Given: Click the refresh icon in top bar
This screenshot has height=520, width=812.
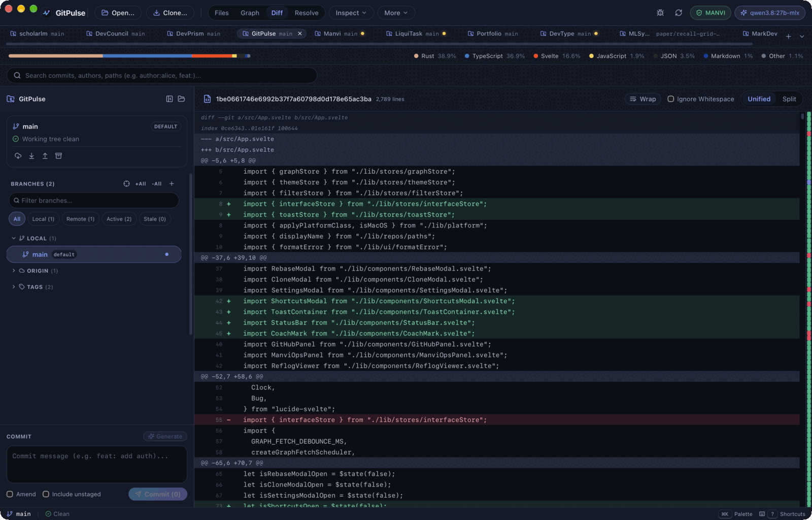Looking at the screenshot, I should coord(679,13).
